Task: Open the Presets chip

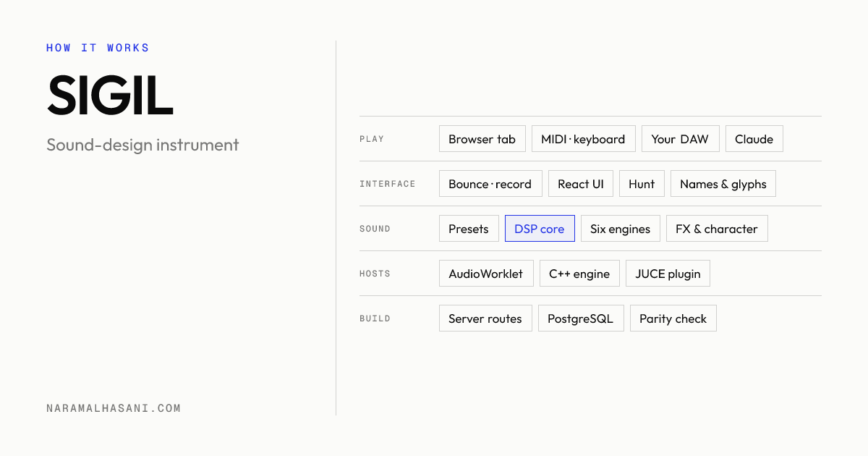Action: click(468, 229)
